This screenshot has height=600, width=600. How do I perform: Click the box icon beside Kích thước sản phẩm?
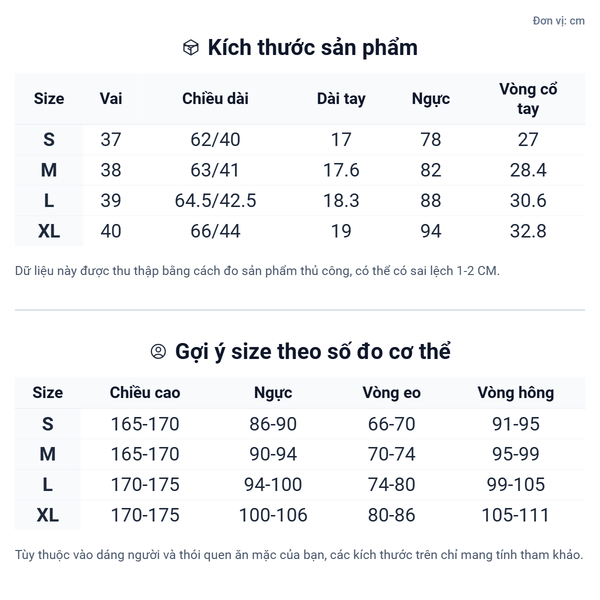point(191,48)
